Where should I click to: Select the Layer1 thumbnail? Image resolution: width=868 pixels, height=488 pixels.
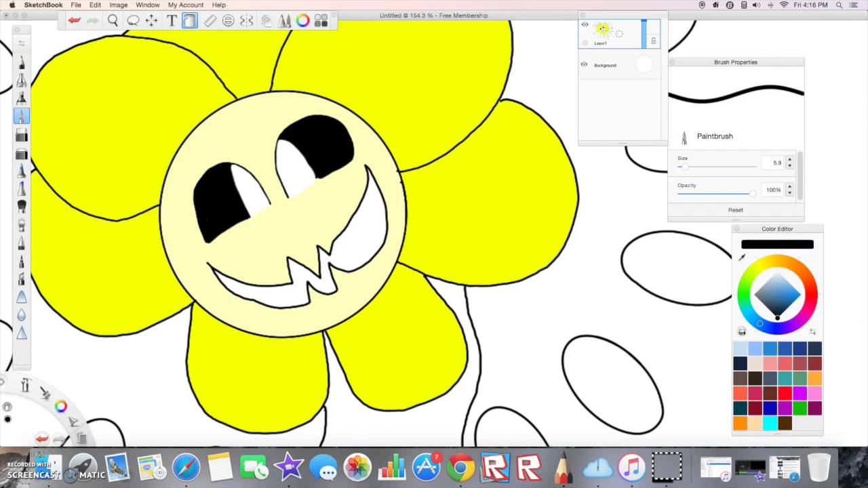pos(608,30)
